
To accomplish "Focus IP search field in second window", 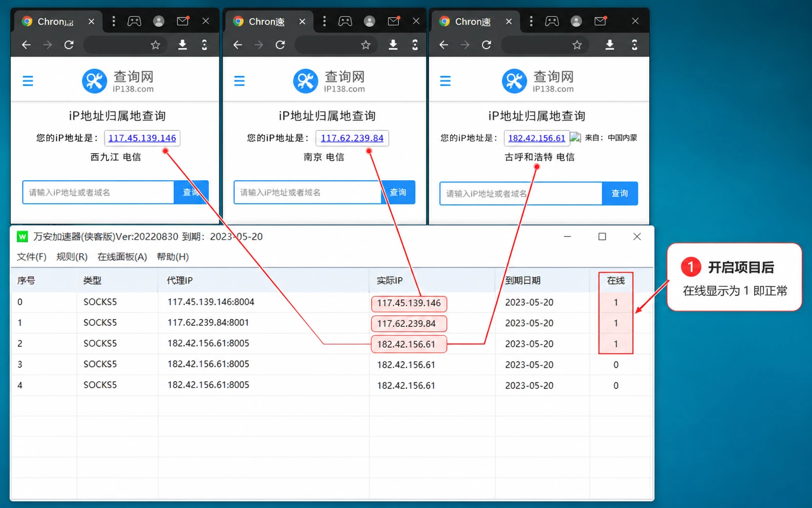I will coord(308,193).
